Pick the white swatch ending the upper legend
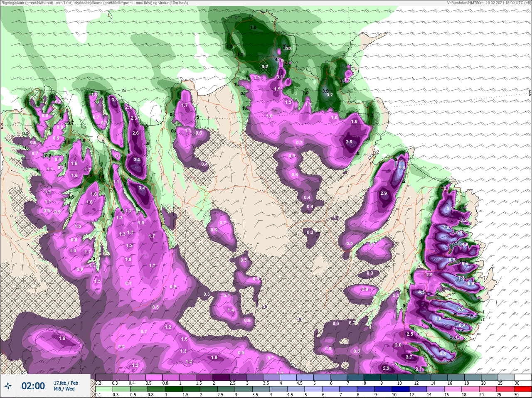The height and width of the screenshot is (398, 532). click(x=522, y=378)
